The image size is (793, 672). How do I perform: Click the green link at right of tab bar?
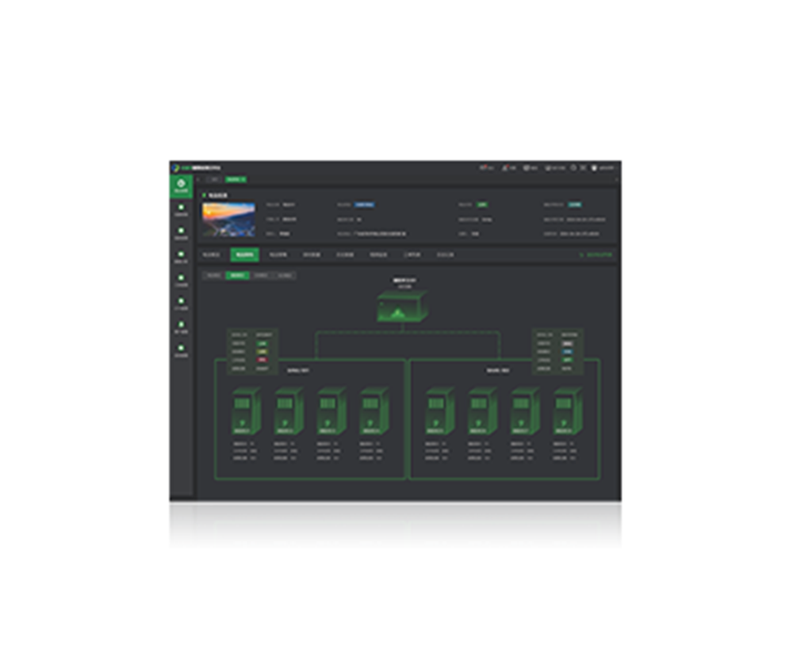(x=596, y=255)
